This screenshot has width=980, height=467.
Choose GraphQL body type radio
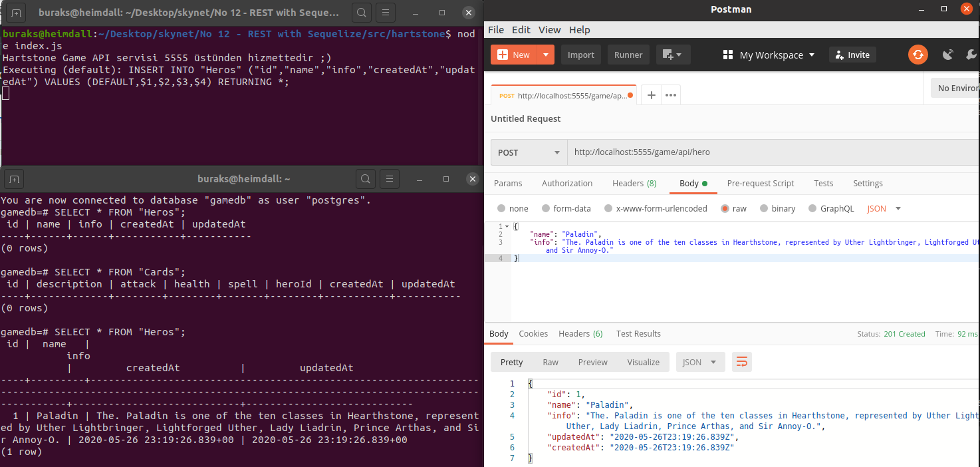coord(812,208)
